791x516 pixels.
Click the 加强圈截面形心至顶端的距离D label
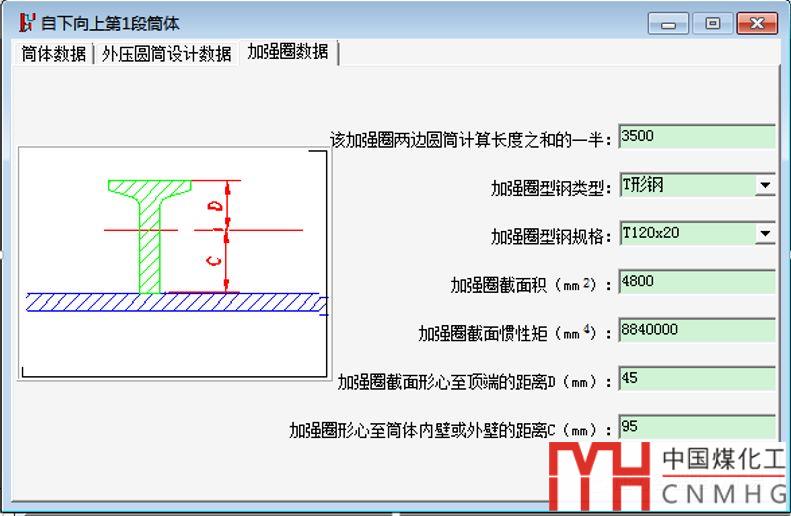475,382
